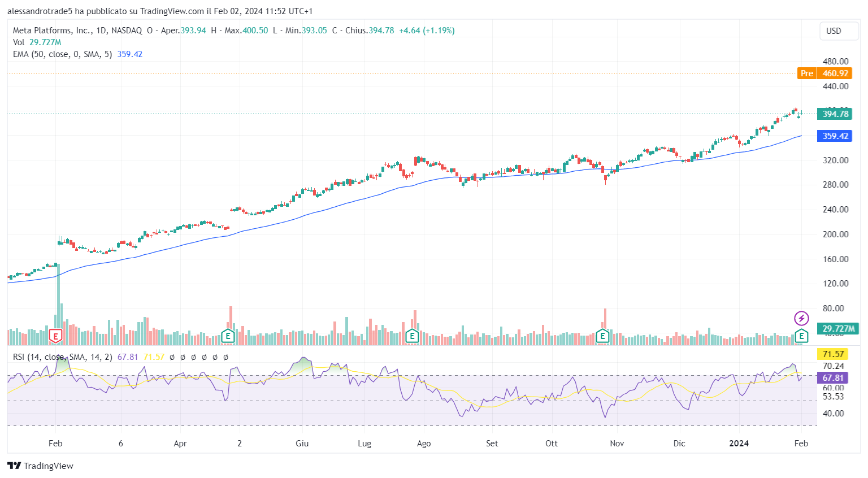Viewport: 868px width, 478px height.
Task: Select the RSI (14, close, SMA, 14, 2) legend
Action: [63, 357]
